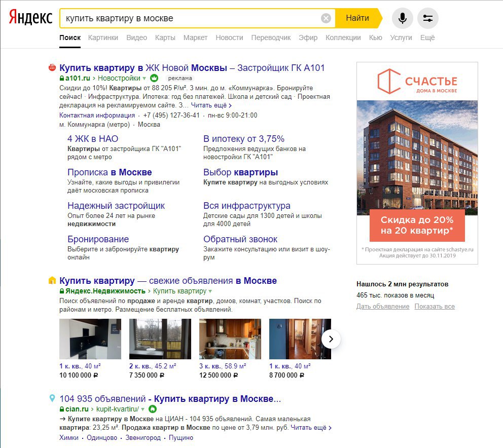Open the Ещё menu
Image resolution: width=503 pixels, height=448 pixels.
point(427,38)
